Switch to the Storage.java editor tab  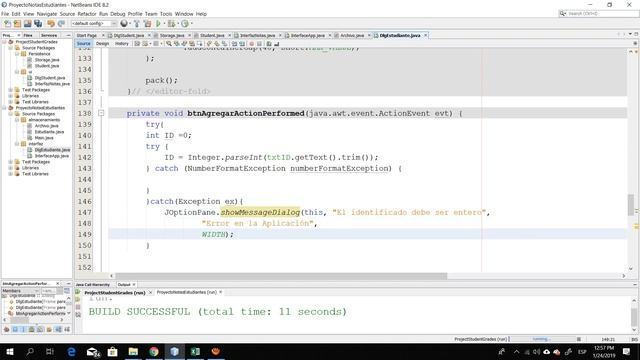[x=172, y=36]
